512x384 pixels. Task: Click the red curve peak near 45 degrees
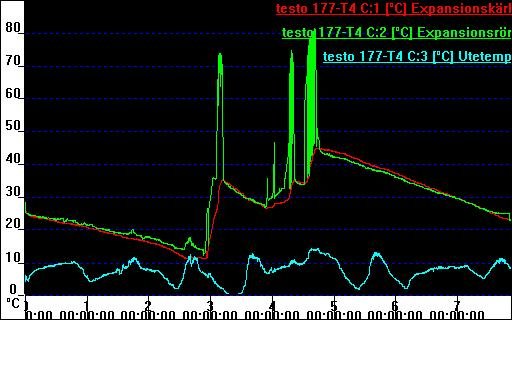click(x=318, y=149)
